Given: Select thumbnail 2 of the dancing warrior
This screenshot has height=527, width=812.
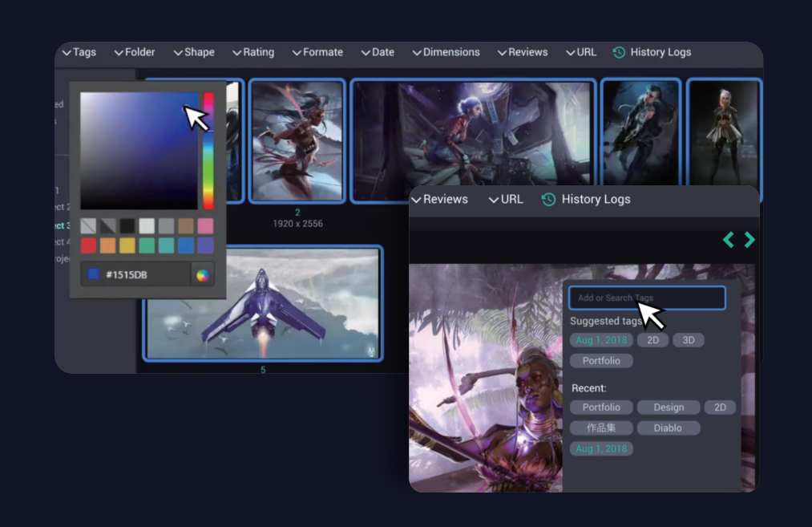Looking at the screenshot, I should (x=297, y=141).
